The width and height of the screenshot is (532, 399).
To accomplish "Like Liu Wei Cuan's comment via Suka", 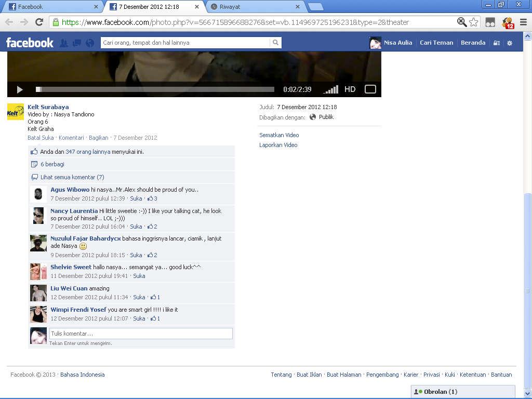I will pos(139,297).
